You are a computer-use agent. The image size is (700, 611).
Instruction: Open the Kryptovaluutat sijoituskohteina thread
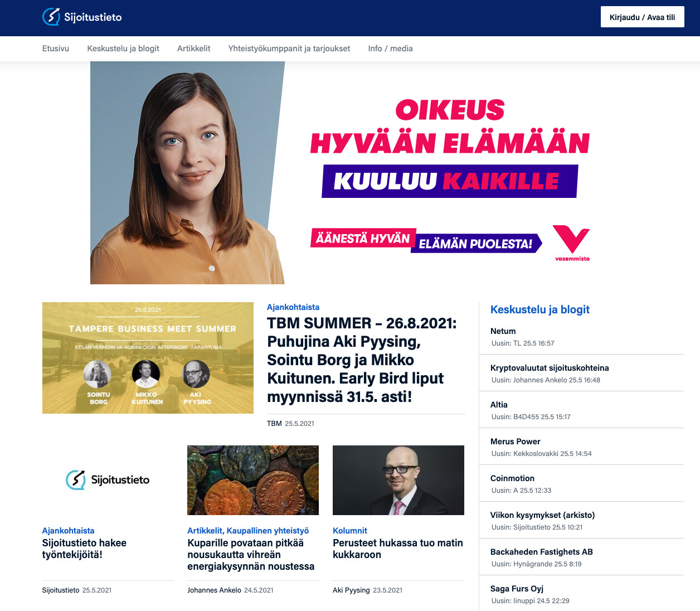(x=550, y=368)
